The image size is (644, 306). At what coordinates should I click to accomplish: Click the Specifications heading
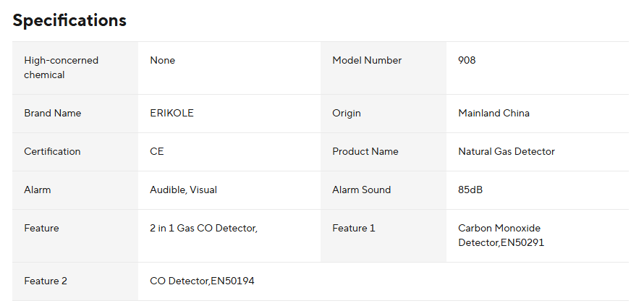point(69,20)
